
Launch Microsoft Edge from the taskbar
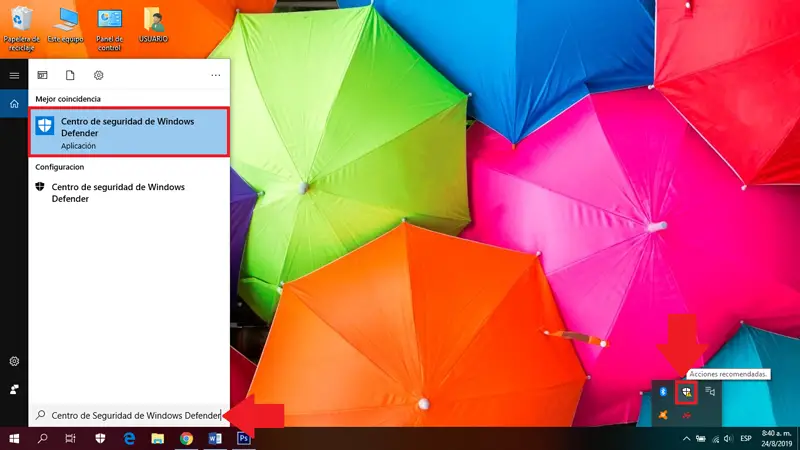pyautogui.click(x=129, y=438)
